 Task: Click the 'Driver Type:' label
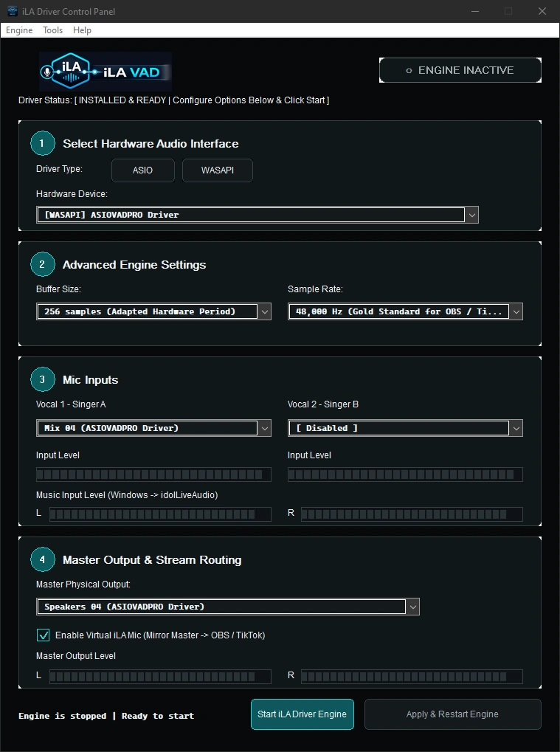pyautogui.click(x=60, y=169)
